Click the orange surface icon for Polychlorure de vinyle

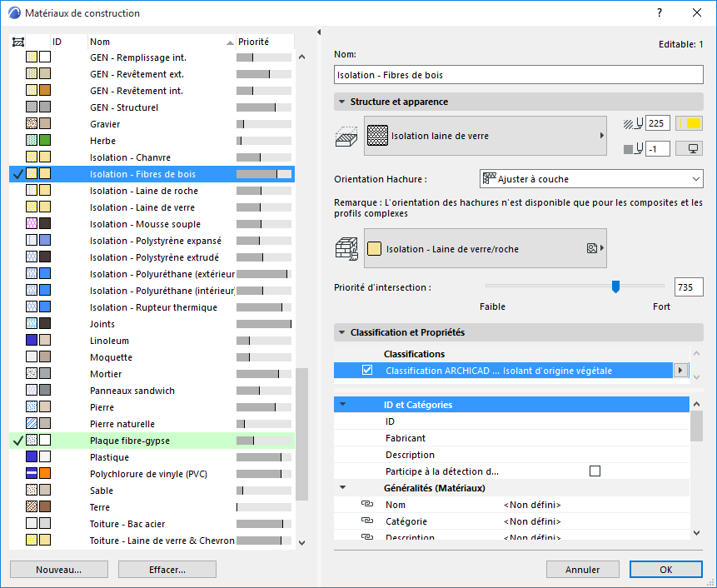point(45,473)
